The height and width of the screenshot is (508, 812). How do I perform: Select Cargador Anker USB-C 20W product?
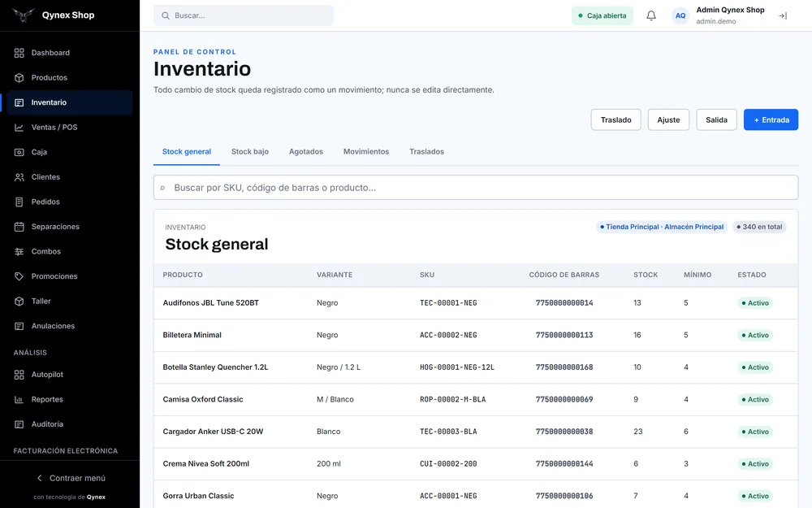pyautogui.click(x=213, y=432)
